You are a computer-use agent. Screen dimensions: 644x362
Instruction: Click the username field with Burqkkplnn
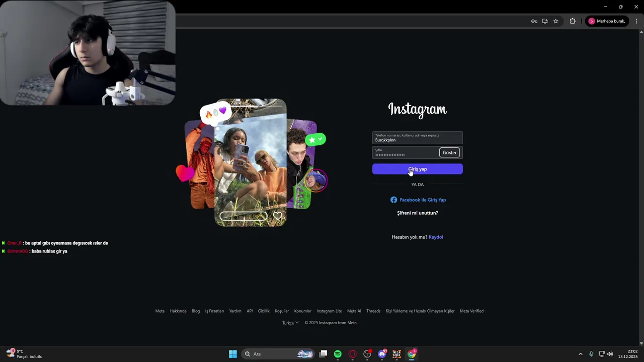pyautogui.click(x=417, y=138)
